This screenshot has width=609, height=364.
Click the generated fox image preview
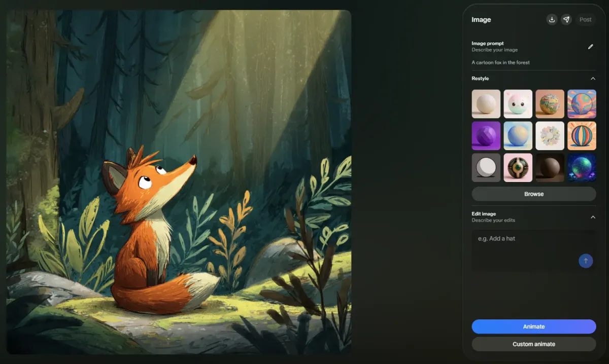(179, 182)
